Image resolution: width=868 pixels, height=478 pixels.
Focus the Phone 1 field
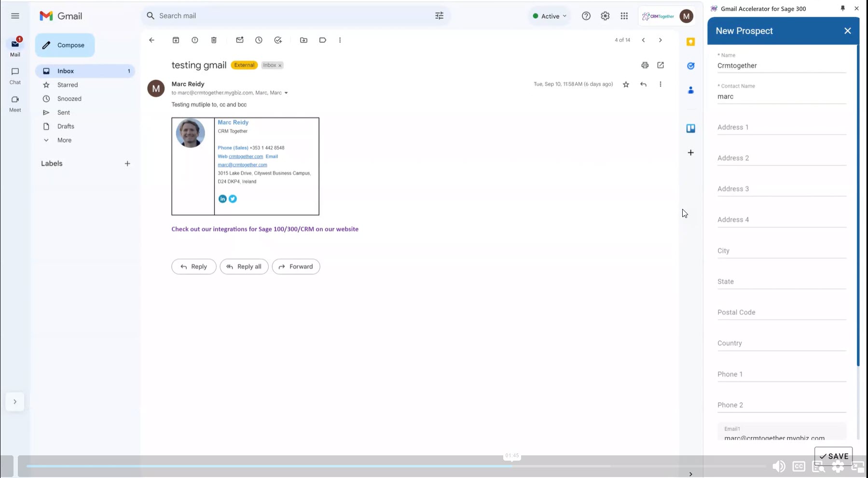click(x=782, y=374)
